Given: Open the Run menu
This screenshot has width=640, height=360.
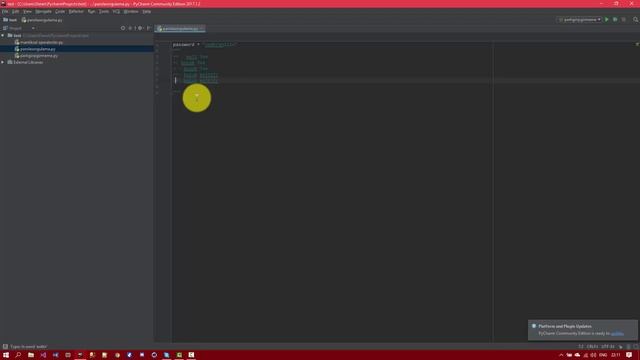Looking at the screenshot, I should pyautogui.click(x=91, y=11).
